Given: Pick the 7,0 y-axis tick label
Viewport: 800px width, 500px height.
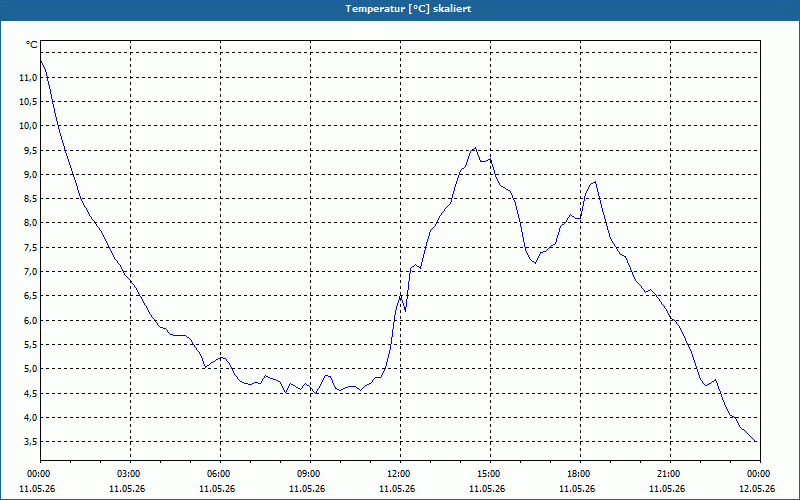Looking at the screenshot, I should [30, 271].
